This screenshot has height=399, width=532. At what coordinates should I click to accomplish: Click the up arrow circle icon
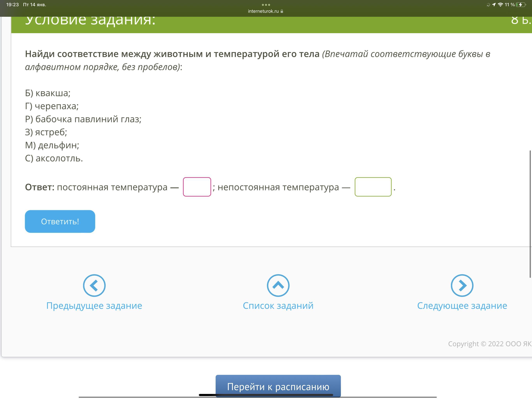point(278,285)
